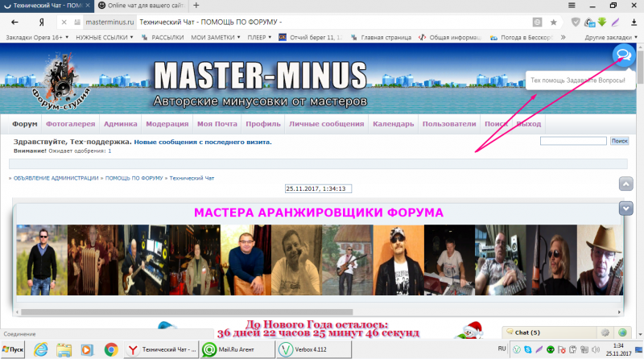Open 'Погода в Бесскор' bookmark
This screenshot has height=359, width=644.
coord(522,37)
